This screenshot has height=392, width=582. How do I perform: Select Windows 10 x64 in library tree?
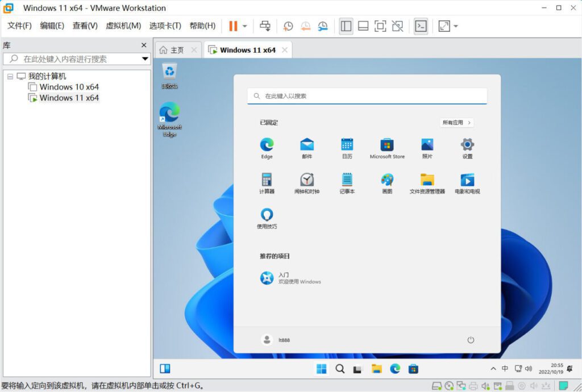pyautogui.click(x=69, y=87)
